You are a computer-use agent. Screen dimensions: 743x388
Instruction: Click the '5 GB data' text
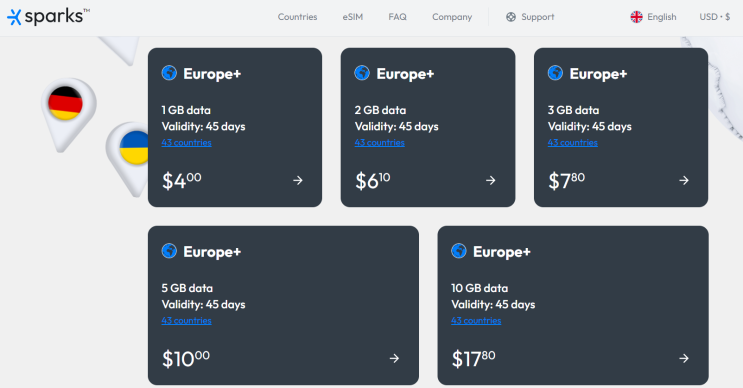(187, 288)
